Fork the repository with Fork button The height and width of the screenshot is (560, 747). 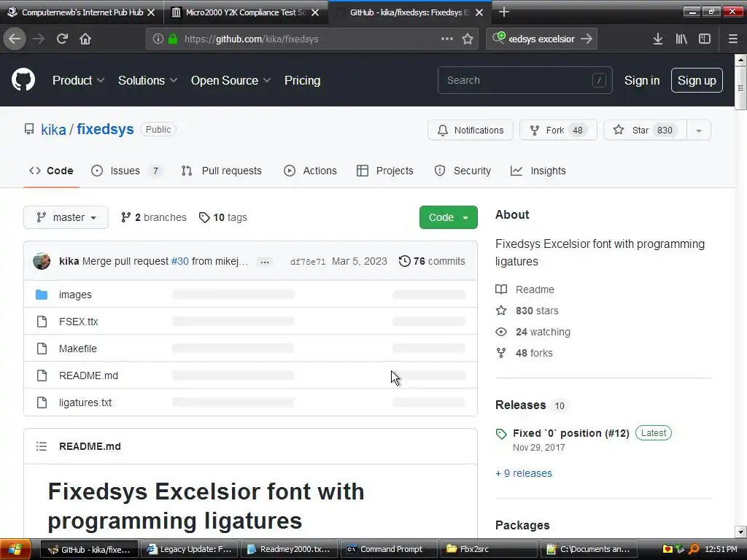point(558,131)
